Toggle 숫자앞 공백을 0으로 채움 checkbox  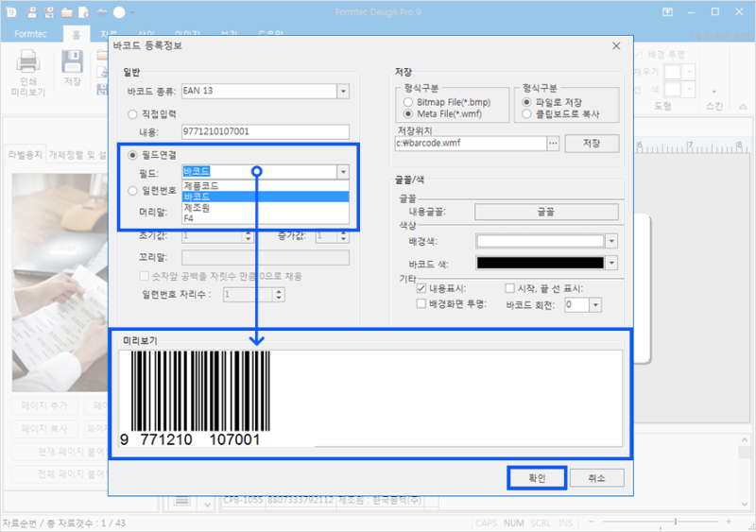coord(144,276)
